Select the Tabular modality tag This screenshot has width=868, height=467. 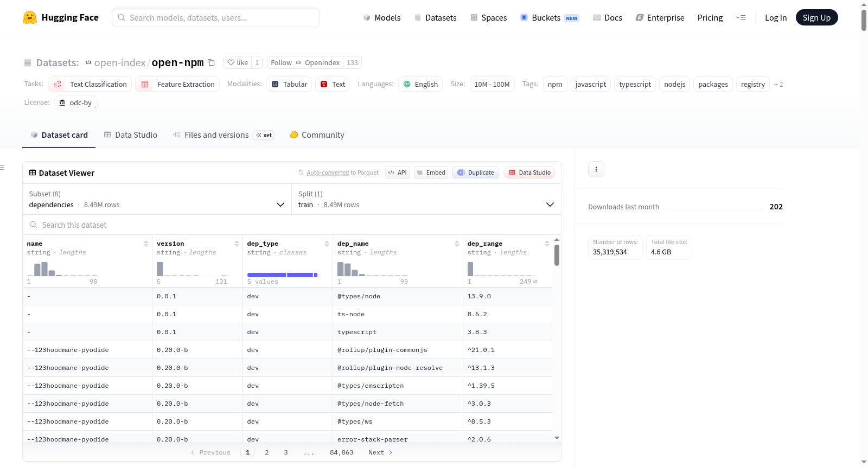pyautogui.click(x=289, y=84)
